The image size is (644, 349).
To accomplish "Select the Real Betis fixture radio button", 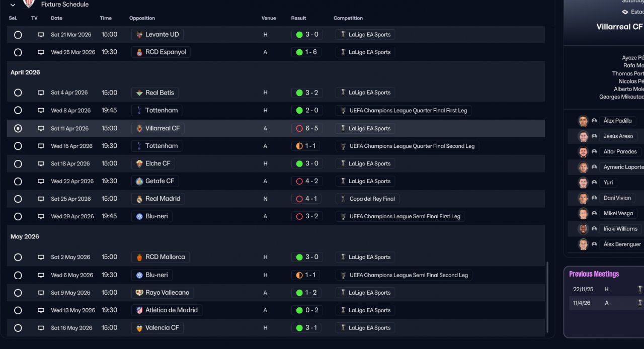I will 18,93.
